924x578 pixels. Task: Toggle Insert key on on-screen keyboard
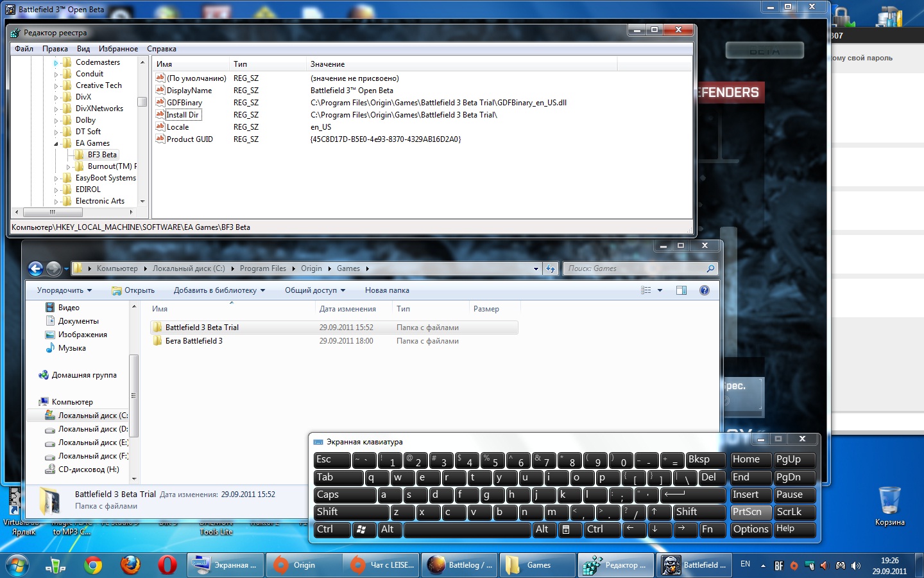[x=751, y=495]
